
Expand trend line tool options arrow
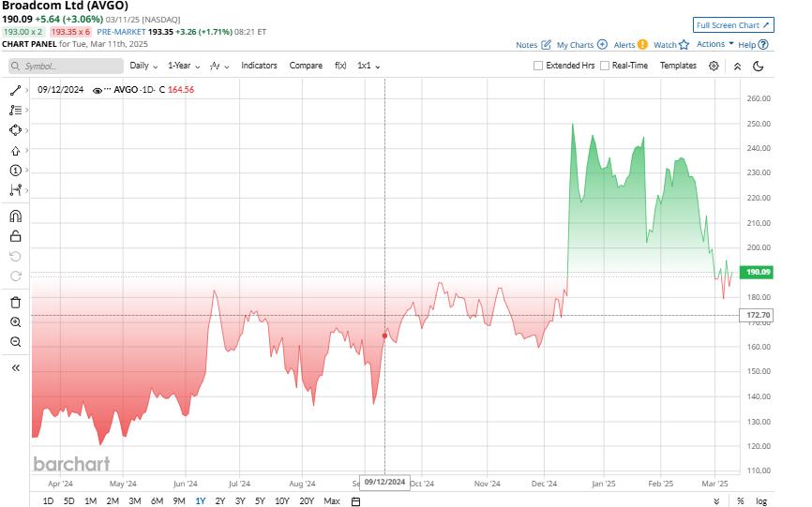26,91
